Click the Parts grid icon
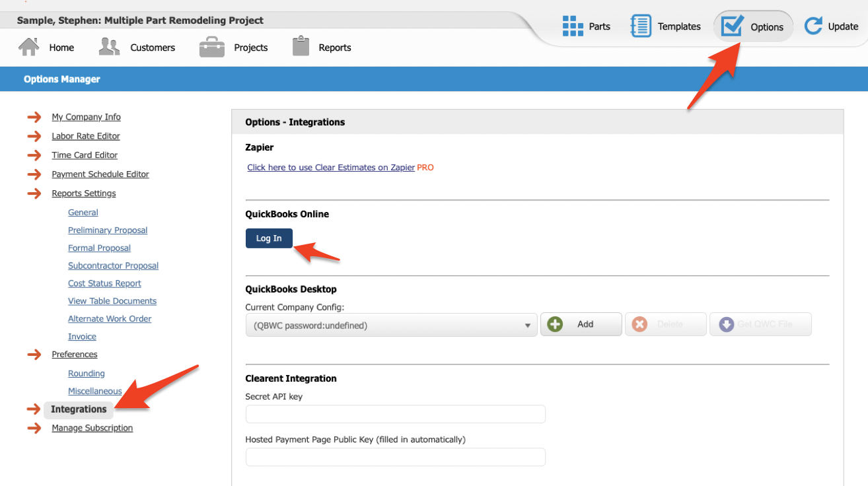This screenshot has width=868, height=486. [573, 26]
